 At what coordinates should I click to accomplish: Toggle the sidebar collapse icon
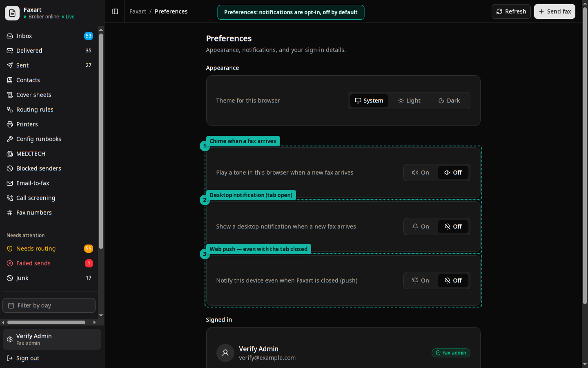click(115, 11)
